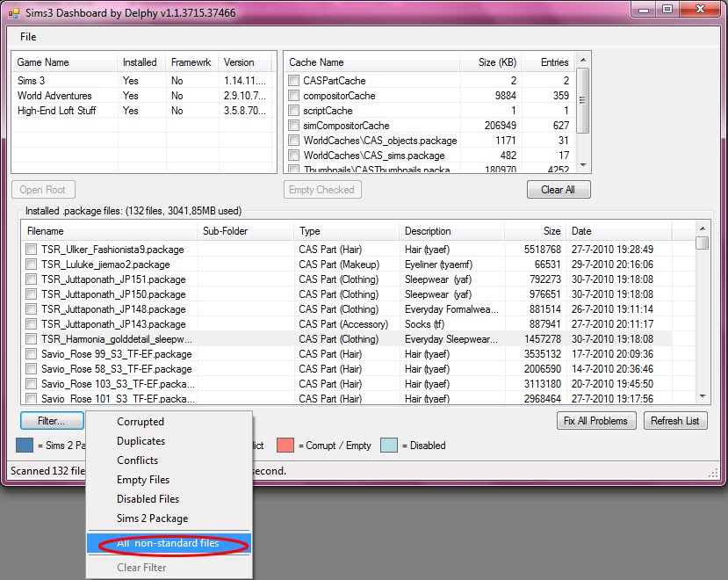Click the Corrupt / Empty red legend swatch

click(x=285, y=445)
